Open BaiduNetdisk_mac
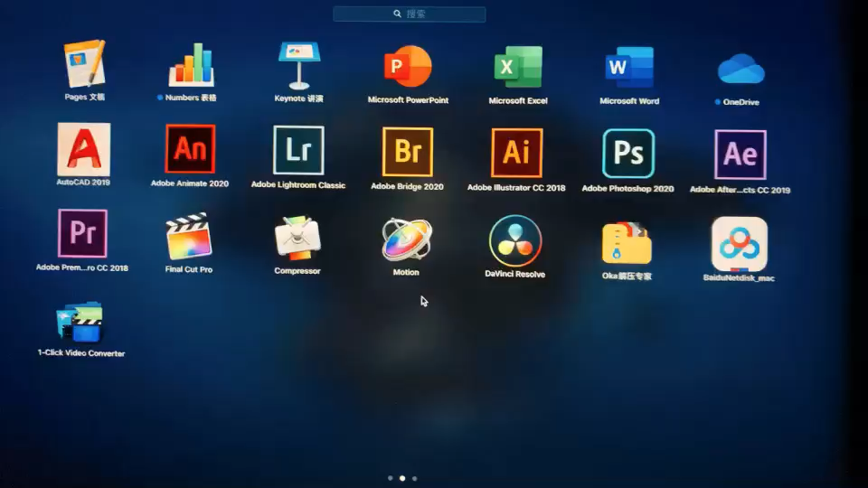868x488 pixels. (x=739, y=244)
